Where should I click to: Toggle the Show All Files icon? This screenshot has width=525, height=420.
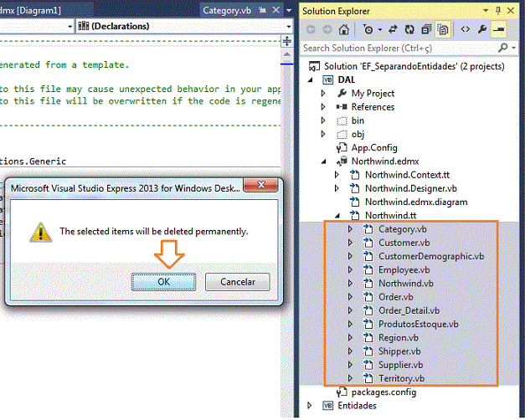pos(443,30)
